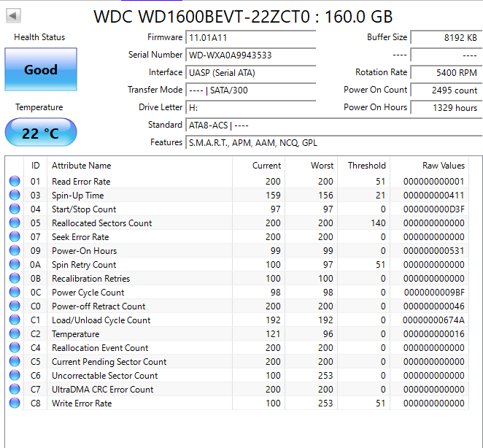The width and height of the screenshot is (483, 448).
Task: Click status orb for Write Error Rate
Action: 15,403
